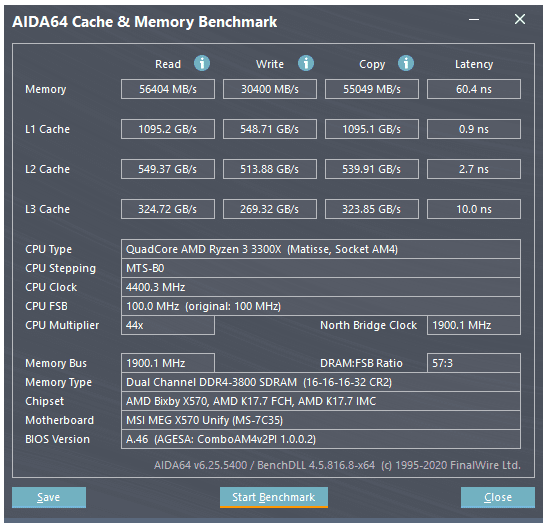
Task: Select L3 Cache read 324.72 GB/s
Action: (x=168, y=209)
